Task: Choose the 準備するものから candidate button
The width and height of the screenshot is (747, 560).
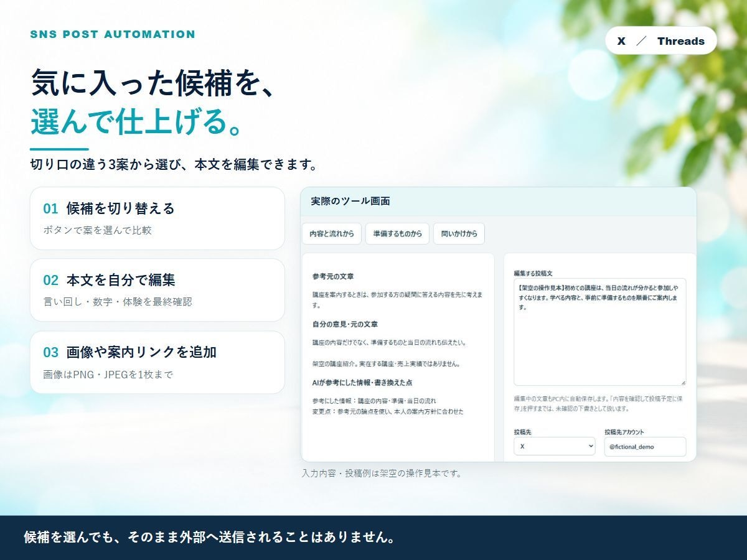Action: pos(397,233)
